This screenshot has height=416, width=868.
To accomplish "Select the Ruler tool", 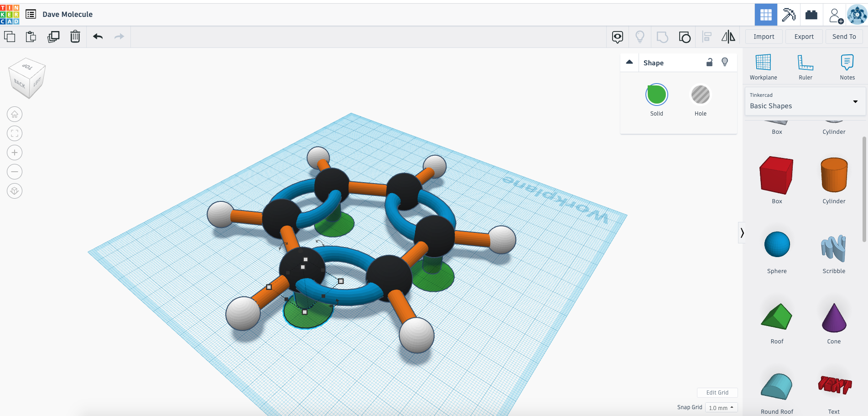I will (x=805, y=67).
